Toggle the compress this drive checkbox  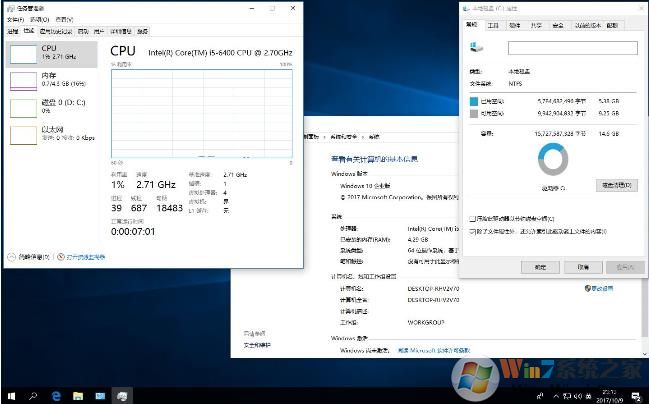[x=472, y=219]
